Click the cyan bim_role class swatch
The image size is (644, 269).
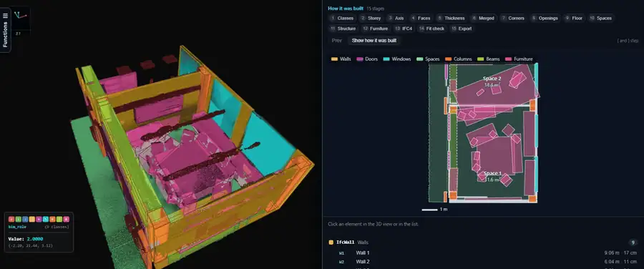pyautogui.click(x=46, y=220)
